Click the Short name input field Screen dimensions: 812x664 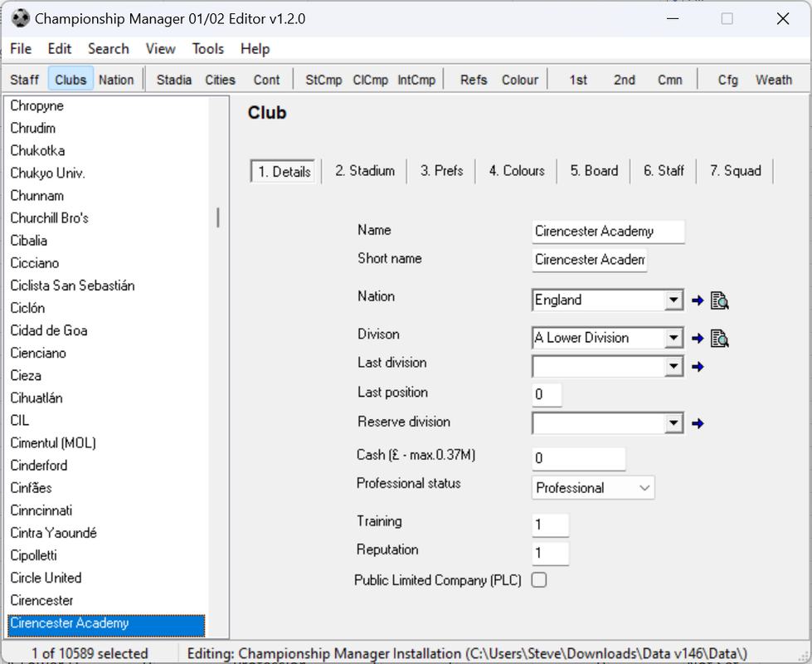pyautogui.click(x=590, y=260)
